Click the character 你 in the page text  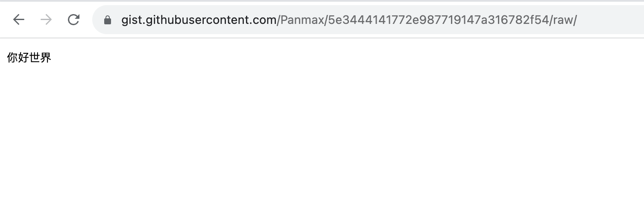tap(12, 58)
